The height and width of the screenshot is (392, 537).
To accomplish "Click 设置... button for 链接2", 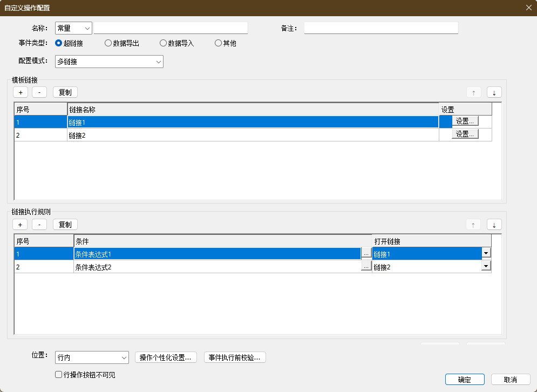I will pyautogui.click(x=465, y=134).
